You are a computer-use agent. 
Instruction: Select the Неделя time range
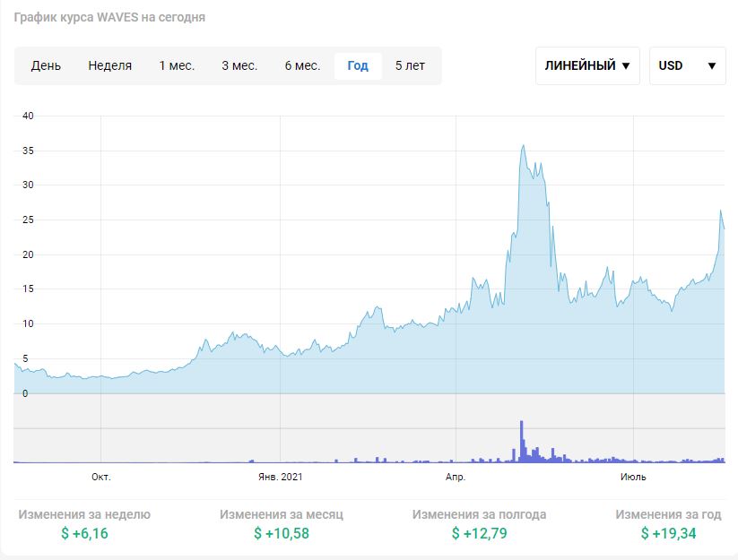109,65
